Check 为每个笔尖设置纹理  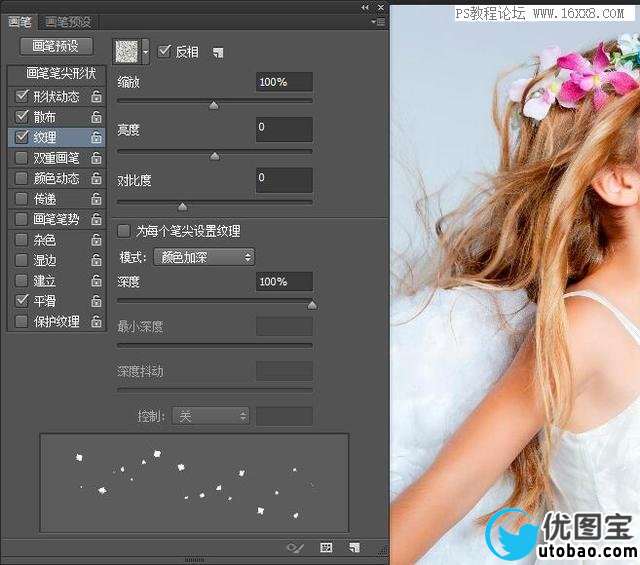(x=124, y=231)
